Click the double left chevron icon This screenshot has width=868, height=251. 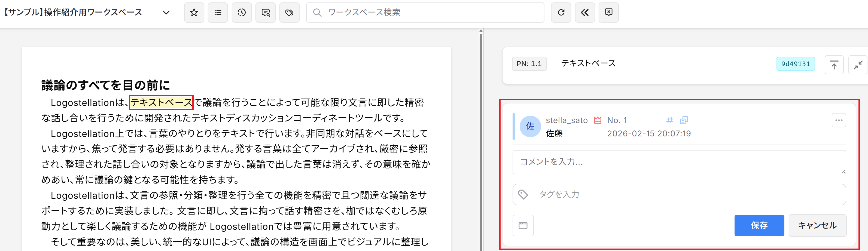pyautogui.click(x=585, y=13)
